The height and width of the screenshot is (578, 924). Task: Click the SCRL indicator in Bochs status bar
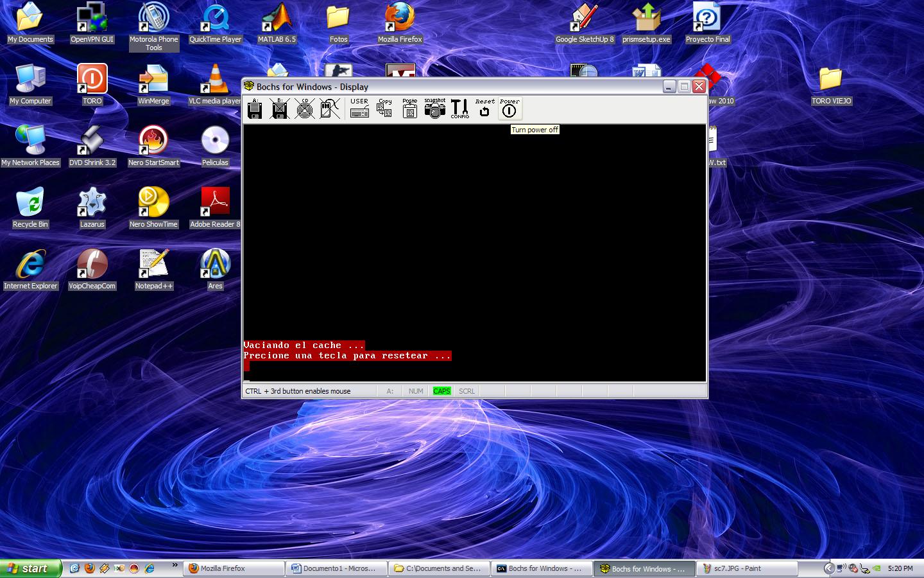(466, 391)
